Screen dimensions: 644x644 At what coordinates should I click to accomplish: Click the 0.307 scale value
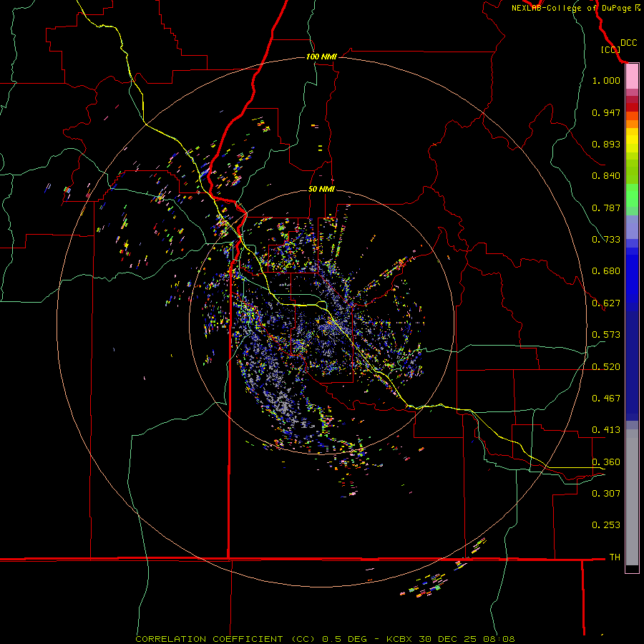click(x=606, y=494)
